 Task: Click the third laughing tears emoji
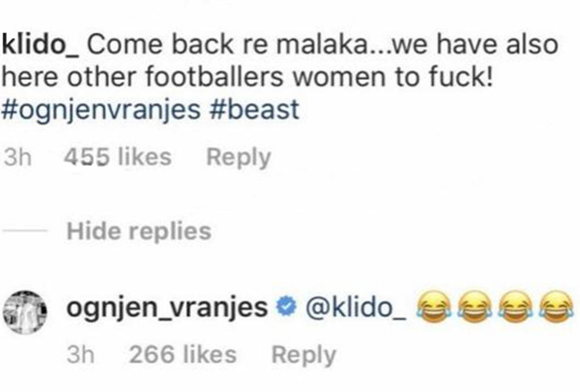point(516,307)
